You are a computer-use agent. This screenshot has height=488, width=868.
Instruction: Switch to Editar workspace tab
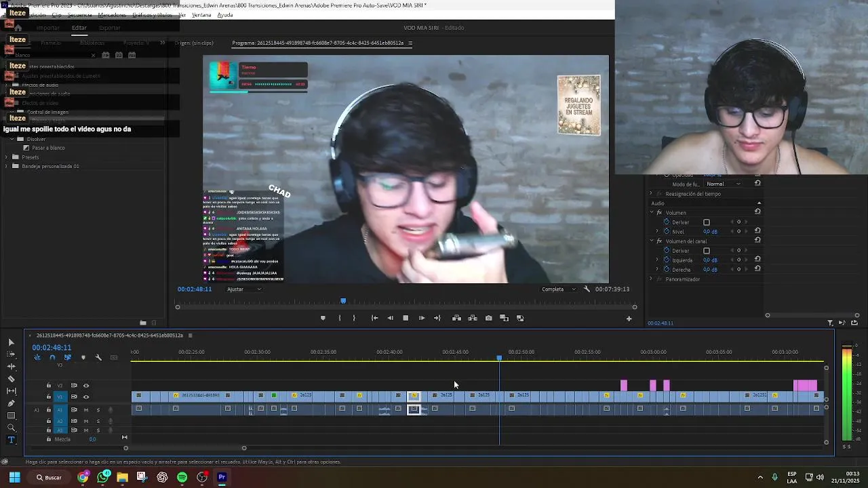click(79, 28)
